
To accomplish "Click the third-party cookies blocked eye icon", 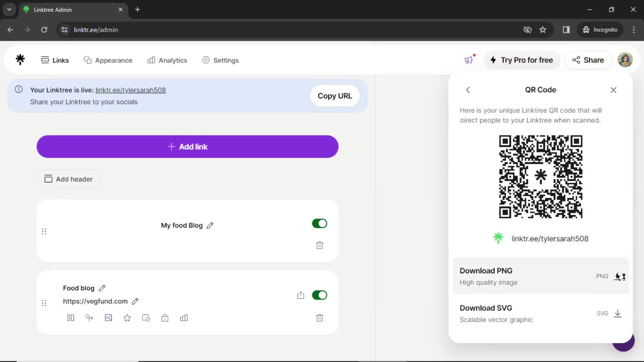I will tap(528, 30).
